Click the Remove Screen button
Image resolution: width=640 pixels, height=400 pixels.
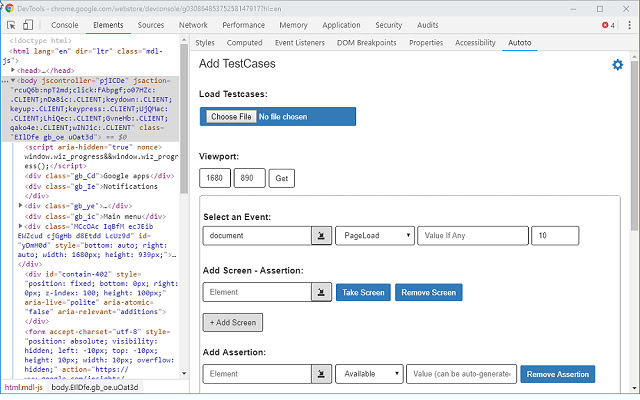tap(429, 292)
